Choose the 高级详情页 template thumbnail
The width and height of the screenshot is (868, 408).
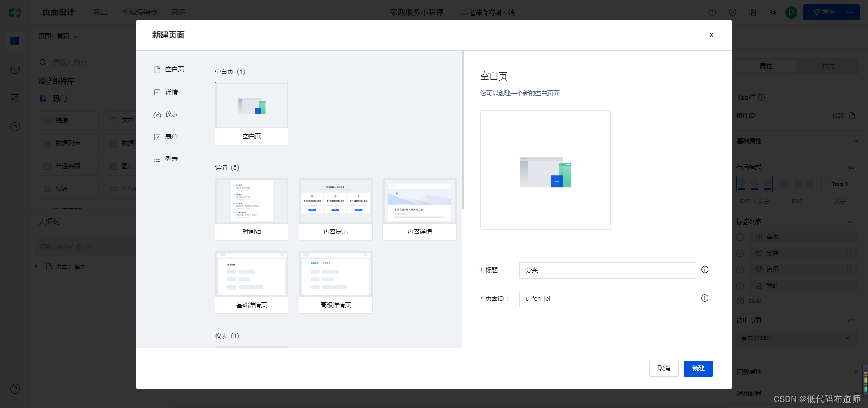(x=335, y=282)
